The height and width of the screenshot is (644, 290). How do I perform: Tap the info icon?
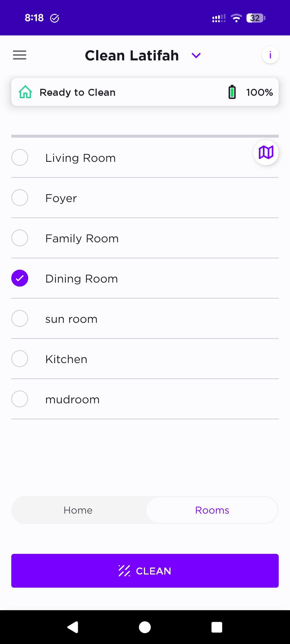[270, 55]
